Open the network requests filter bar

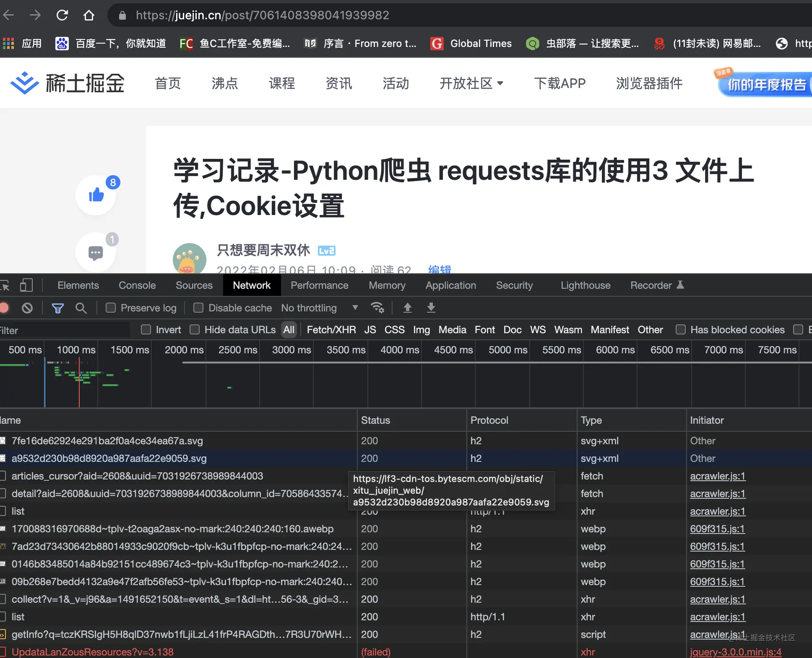point(57,308)
